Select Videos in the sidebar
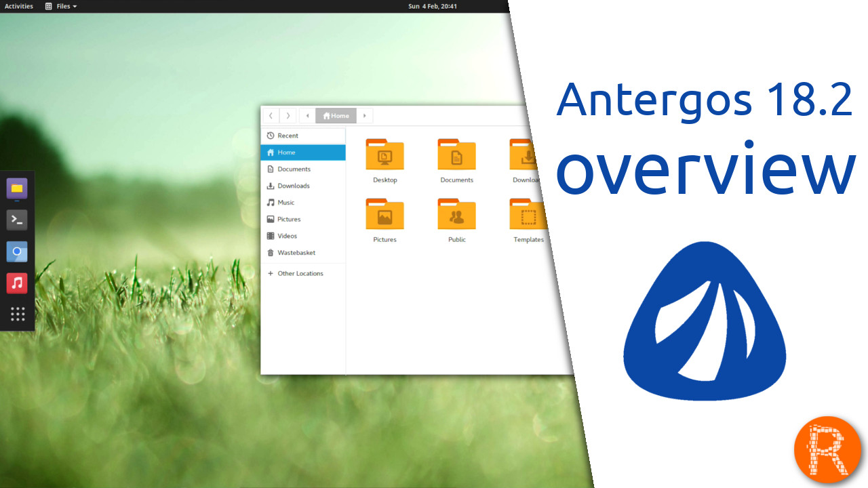The height and width of the screenshot is (488, 868). [303, 236]
